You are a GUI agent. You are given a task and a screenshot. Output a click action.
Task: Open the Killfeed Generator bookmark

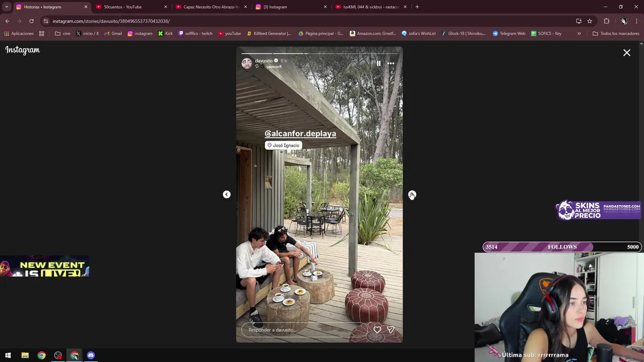pyautogui.click(x=269, y=34)
